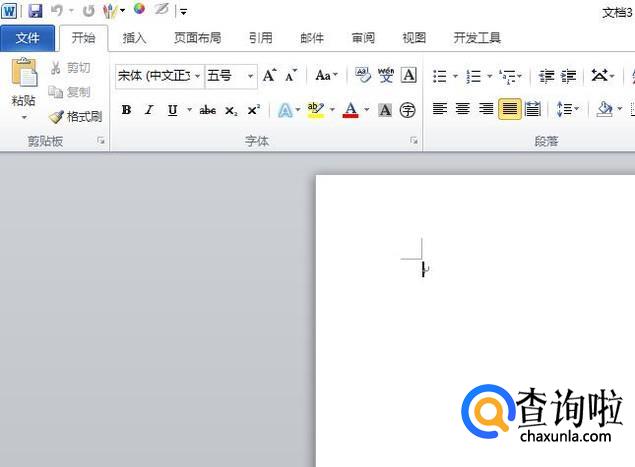Click the Character Shading icon
The image size is (635, 467).
coord(385,110)
